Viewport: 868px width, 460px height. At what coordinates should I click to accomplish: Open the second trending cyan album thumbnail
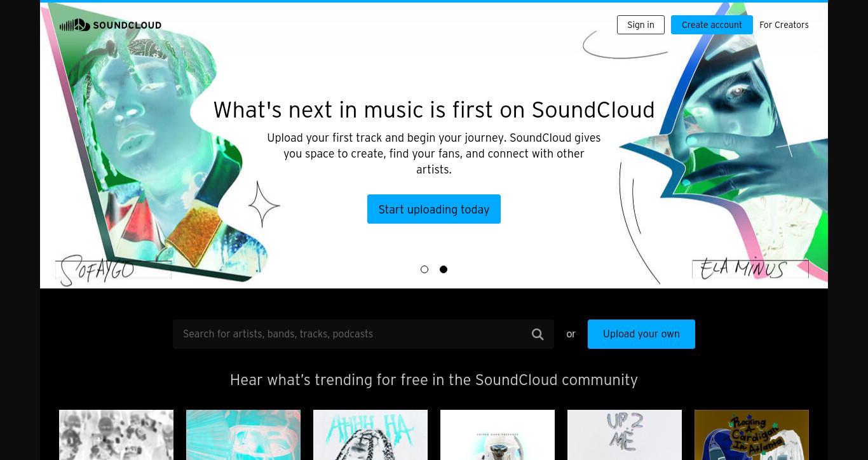click(243, 435)
